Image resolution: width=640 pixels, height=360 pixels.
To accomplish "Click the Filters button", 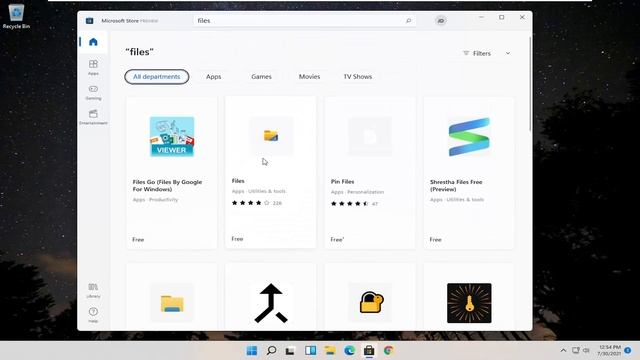I will [x=477, y=53].
